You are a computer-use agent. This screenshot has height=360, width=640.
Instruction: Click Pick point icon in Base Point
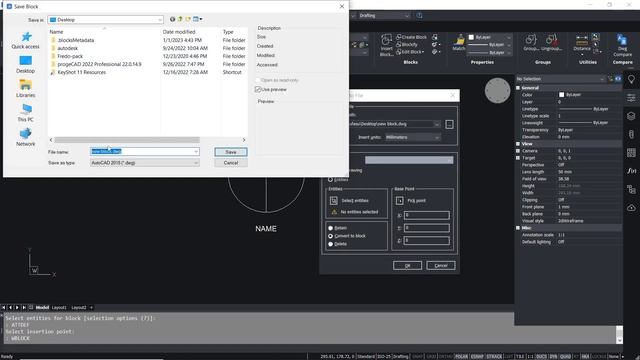click(x=400, y=200)
